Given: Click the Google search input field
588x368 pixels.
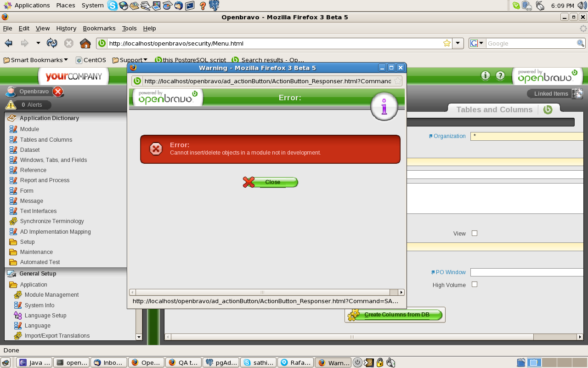Looking at the screenshot, I should click(x=531, y=43).
